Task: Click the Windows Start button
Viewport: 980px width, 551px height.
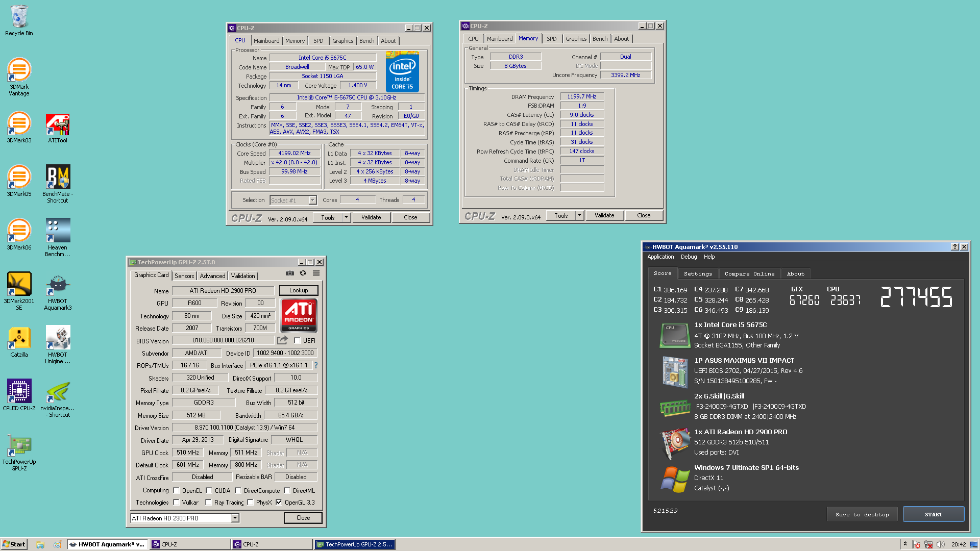Action: [x=14, y=544]
